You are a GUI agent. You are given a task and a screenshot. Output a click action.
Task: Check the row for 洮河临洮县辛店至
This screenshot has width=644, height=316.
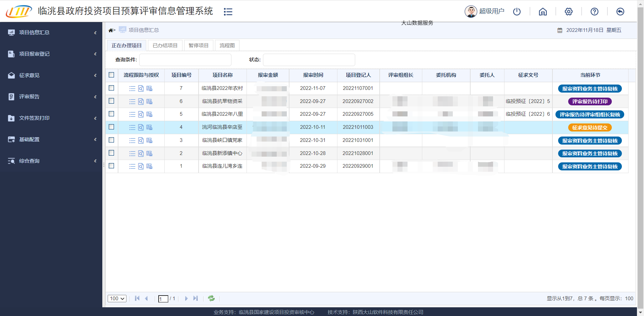click(x=111, y=127)
